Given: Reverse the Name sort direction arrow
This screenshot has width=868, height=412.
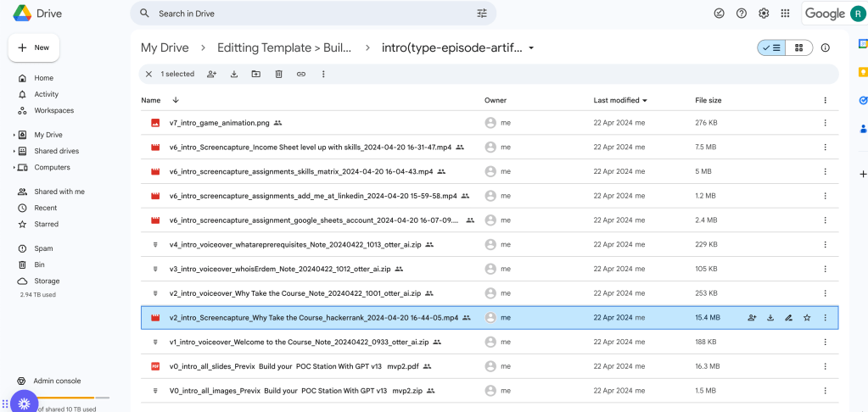Looking at the screenshot, I should pyautogui.click(x=176, y=100).
